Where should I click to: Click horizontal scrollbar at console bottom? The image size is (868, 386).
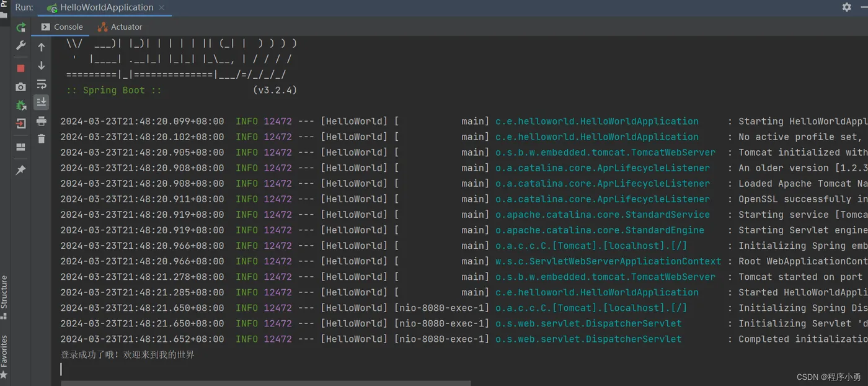265,383
